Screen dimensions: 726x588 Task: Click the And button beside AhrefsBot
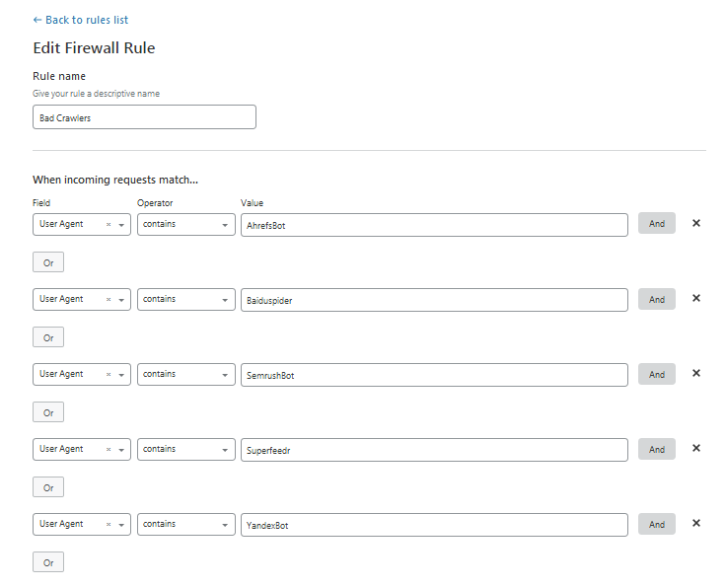pos(656,224)
